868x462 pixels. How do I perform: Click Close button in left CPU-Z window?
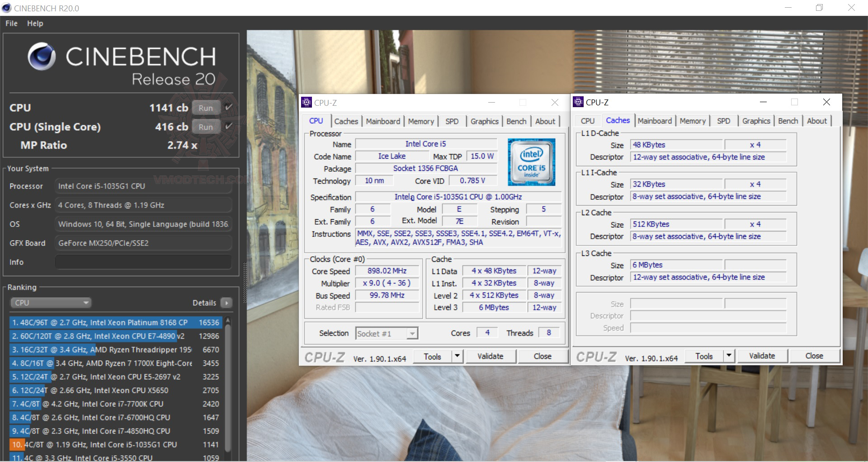(x=542, y=357)
